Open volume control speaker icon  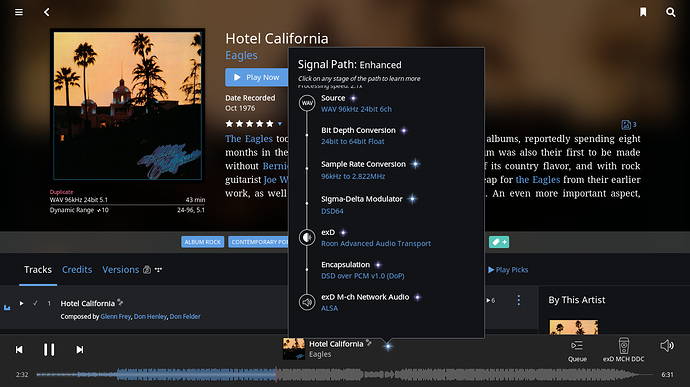pos(667,346)
